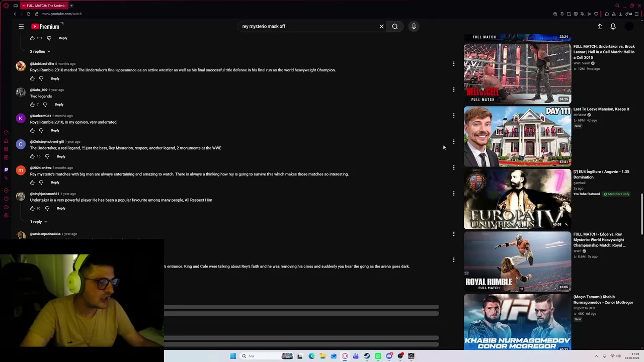This screenshot has height=362, width=644.
Task: Reply to @2024-on6wz's comment
Action: click(55, 183)
